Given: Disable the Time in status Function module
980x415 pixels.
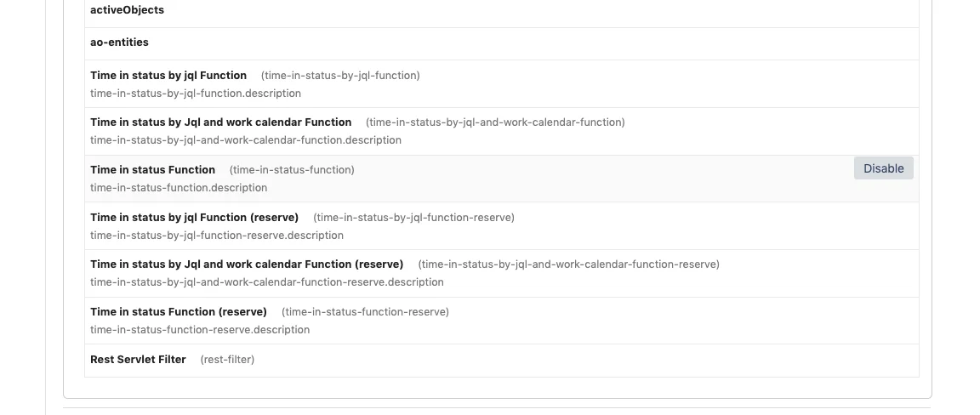Looking at the screenshot, I should pyautogui.click(x=883, y=168).
